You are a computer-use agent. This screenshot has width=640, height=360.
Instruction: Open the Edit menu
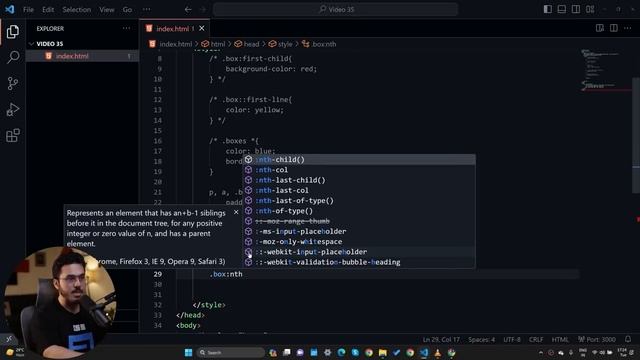pos(48,9)
